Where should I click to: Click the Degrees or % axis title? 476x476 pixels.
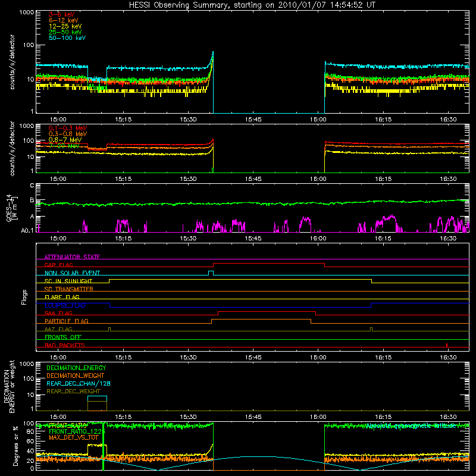tap(15, 446)
